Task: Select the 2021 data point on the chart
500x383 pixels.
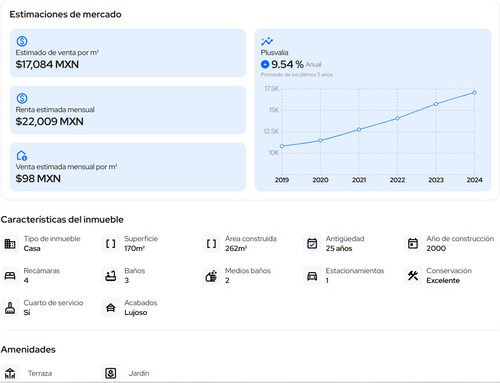Action: coord(359,129)
